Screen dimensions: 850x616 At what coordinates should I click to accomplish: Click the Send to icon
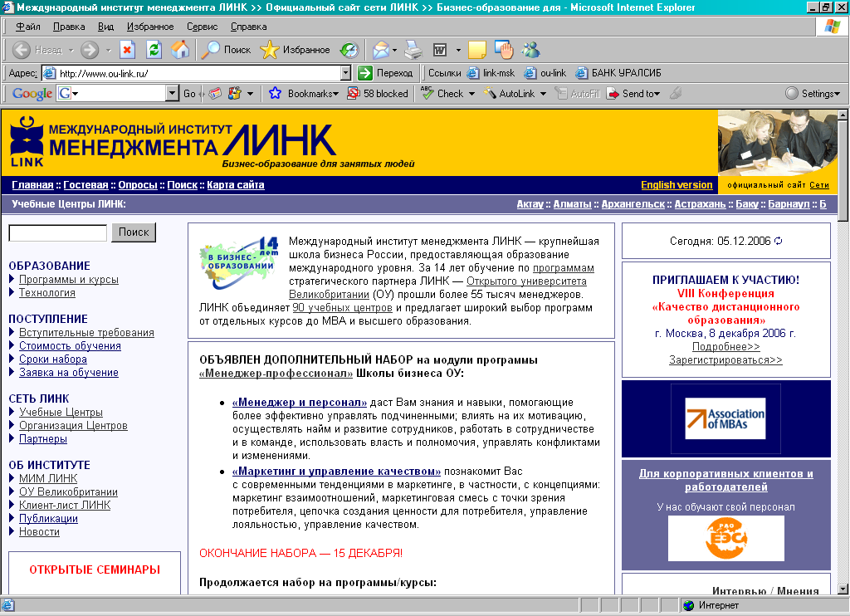pos(613,93)
